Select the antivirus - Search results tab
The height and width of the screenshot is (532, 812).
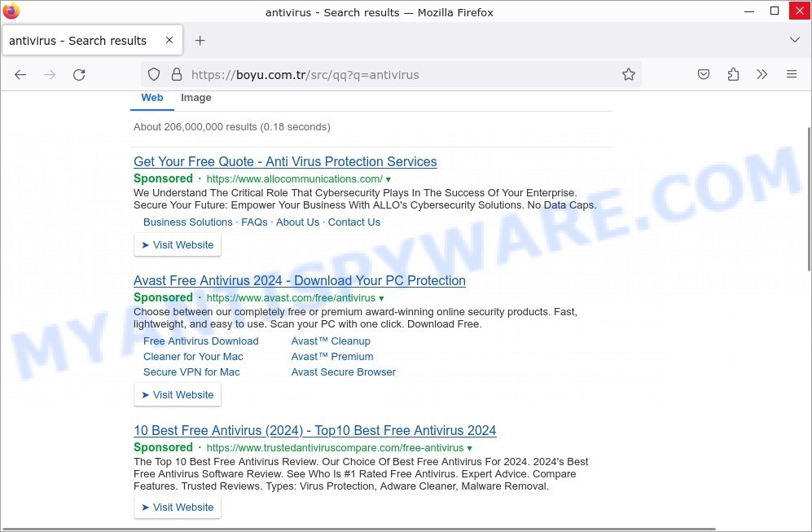(93, 41)
